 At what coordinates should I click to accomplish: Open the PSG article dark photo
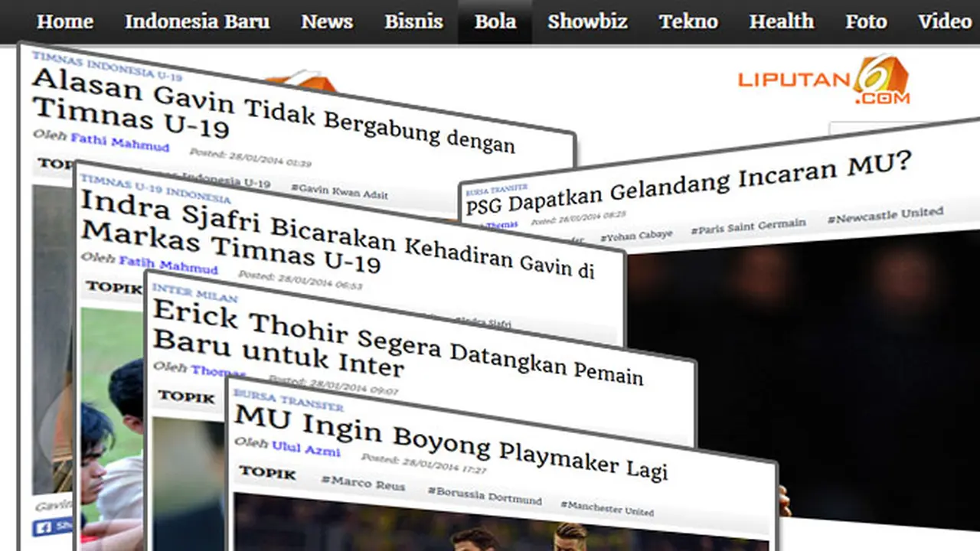803,380
